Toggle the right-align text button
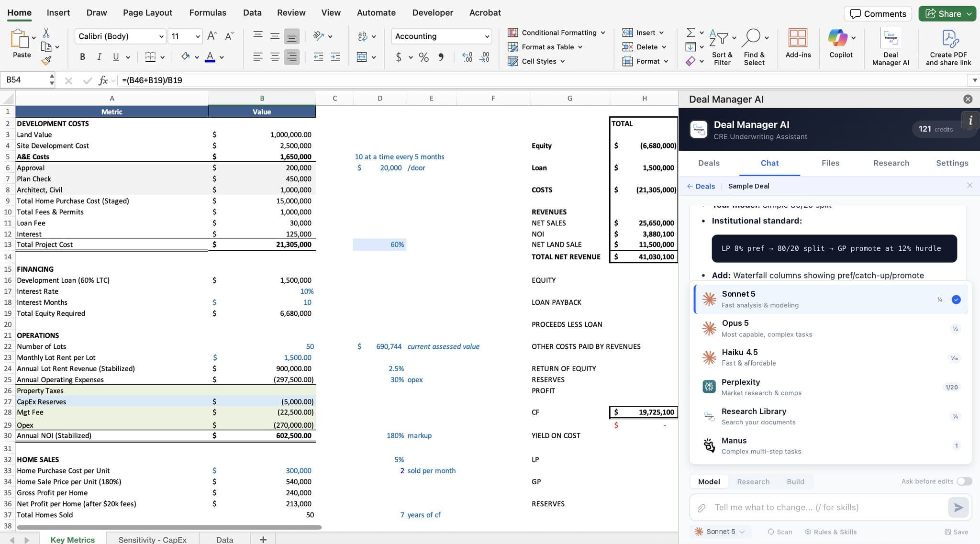The width and height of the screenshot is (980, 544). tap(291, 57)
